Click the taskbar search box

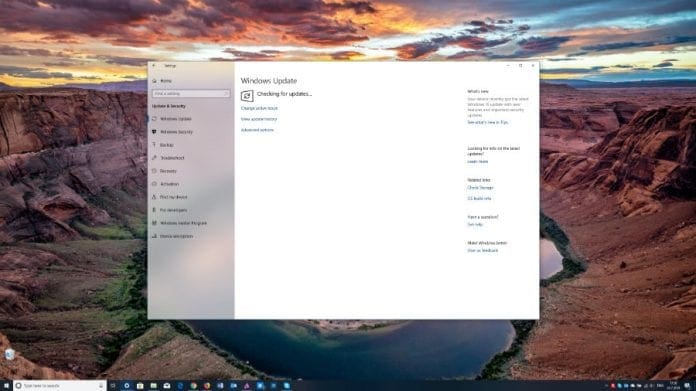[x=60, y=386]
